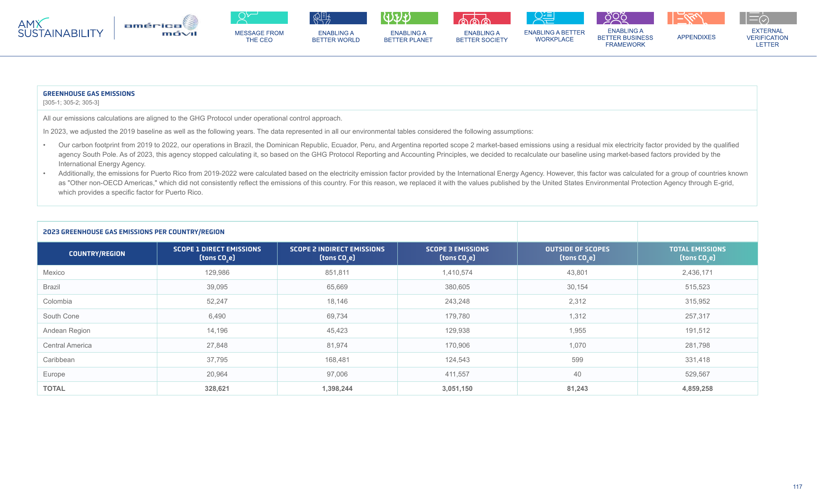Viewport: 817px width, 504px height.
Task: Click the [305-1; 305-2; 305-3] reference
Action: pos(71,102)
